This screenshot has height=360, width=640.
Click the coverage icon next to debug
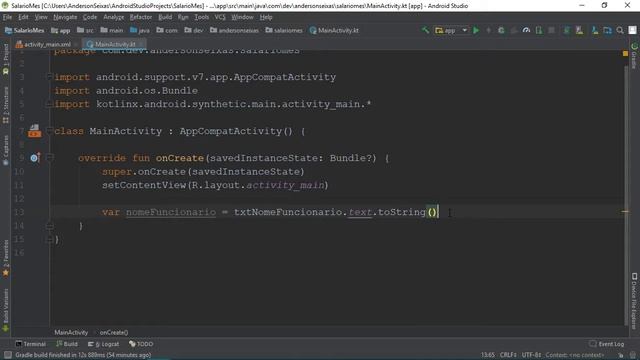pyautogui.click(x=514, y=30)
